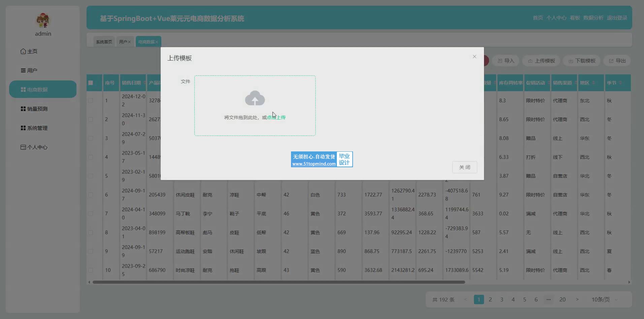The image size is (644, 319).
Task: Click the home icon beside 主页
Action: (x=23, y=51)
